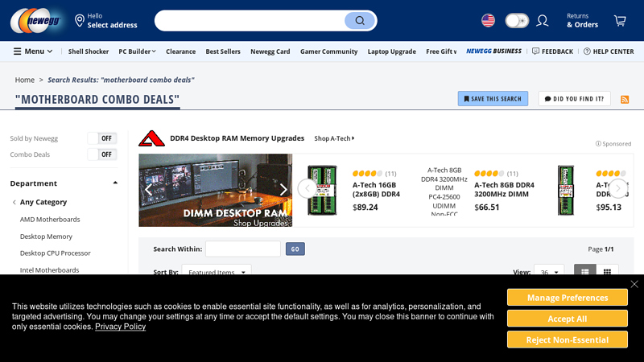
Task: Close the cookie banner
Action: coord(634,284)
